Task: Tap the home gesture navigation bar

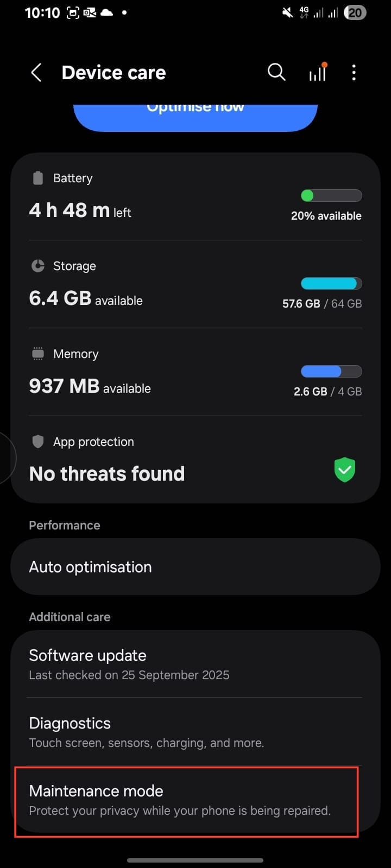Action: point(195,860)
